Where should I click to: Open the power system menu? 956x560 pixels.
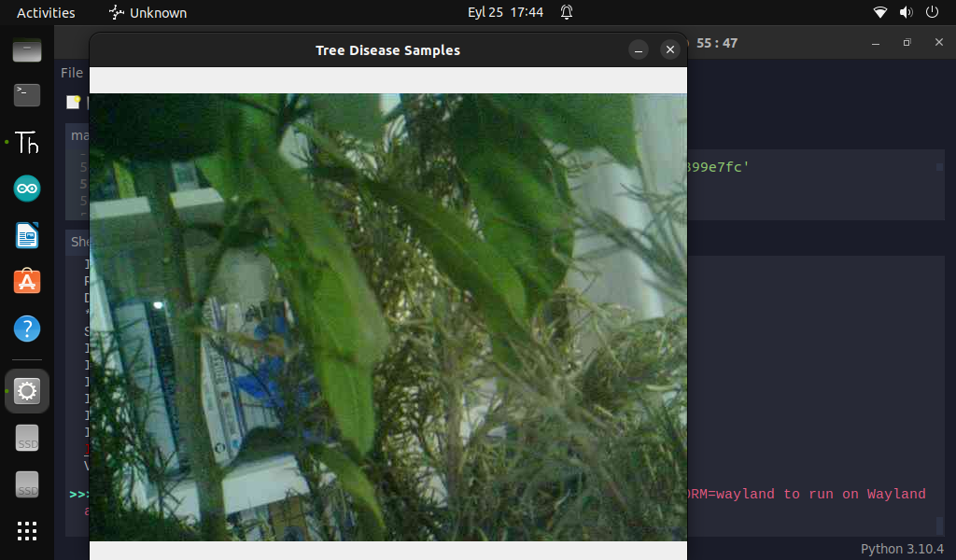[932, 13]
